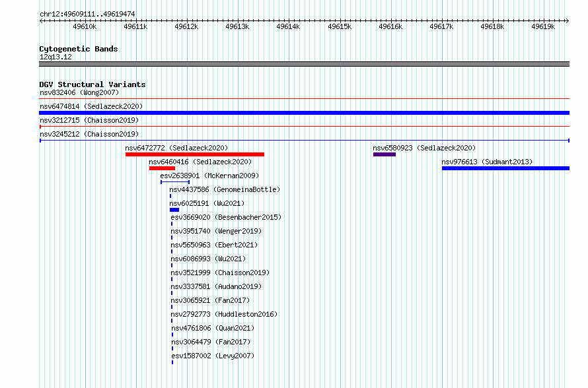Image resolution: width=588 pixels, height=388 pixels.
Task: Open the nsv3521999 (Chaisson2019) label
Action: click(220, 273)
